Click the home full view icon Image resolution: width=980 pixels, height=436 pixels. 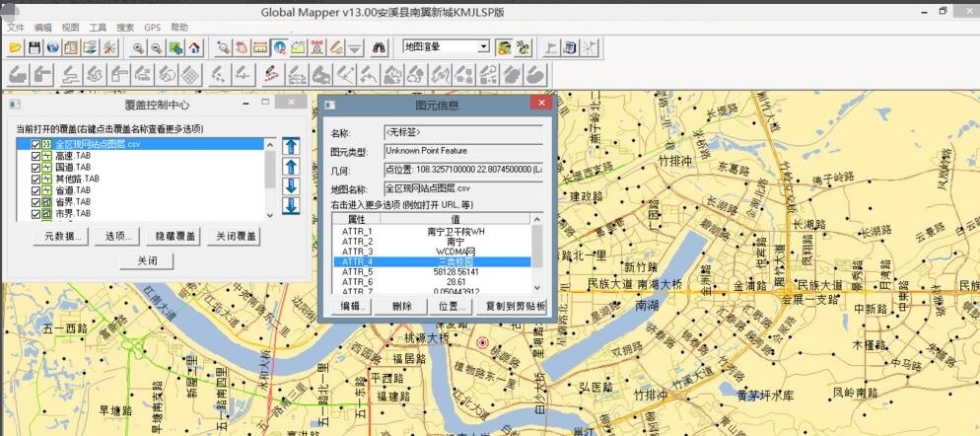click(195, 47)
